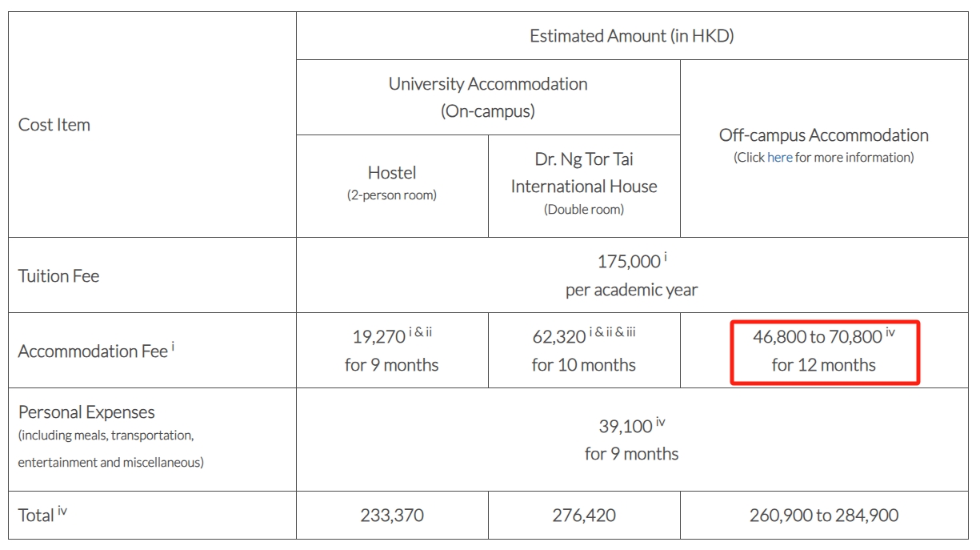This screenshot has width=980, height=550.
Task: Click the off-campus total '260,900 to 284,900'
Action: [824, 516]
